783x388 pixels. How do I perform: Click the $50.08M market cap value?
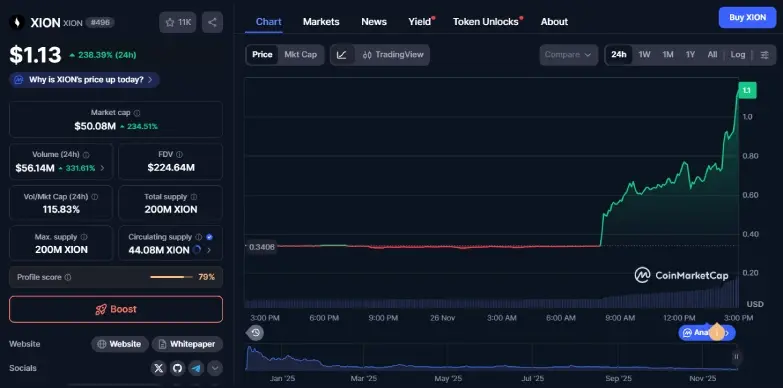point(95,126)
